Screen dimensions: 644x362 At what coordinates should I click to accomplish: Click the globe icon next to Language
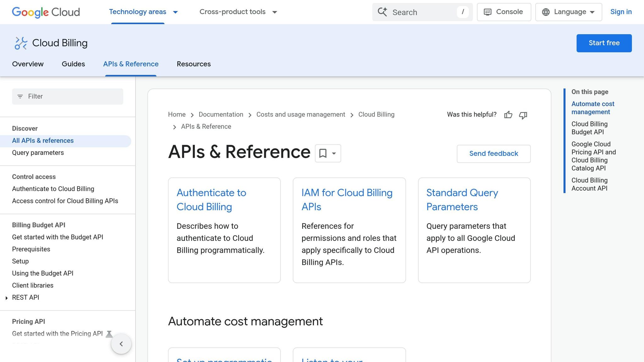[545, 12]
